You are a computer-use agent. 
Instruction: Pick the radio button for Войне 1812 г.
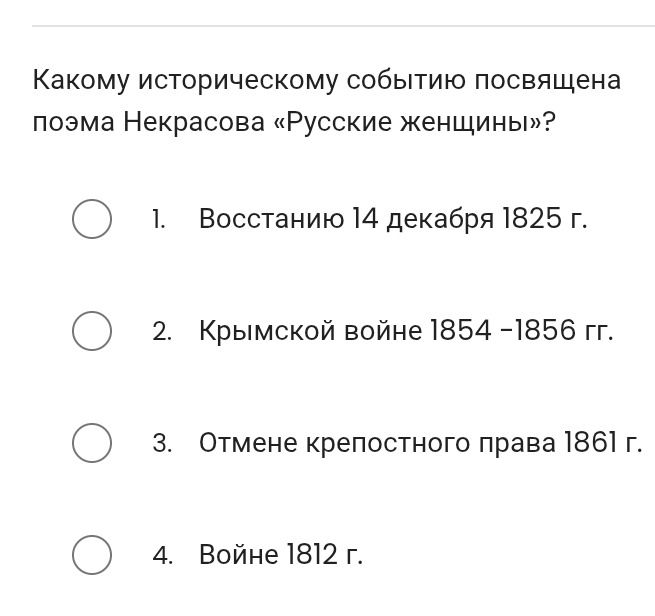92,555
